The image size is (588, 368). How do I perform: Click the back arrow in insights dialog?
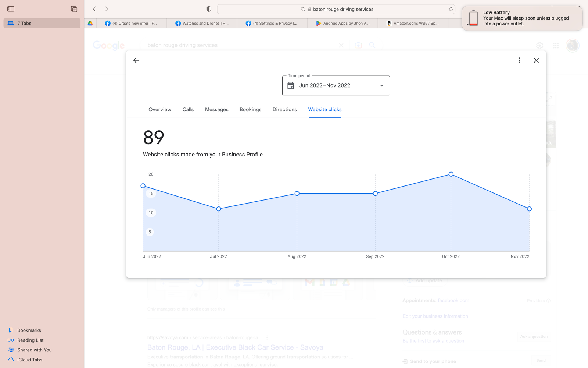[x=136, y=60]
